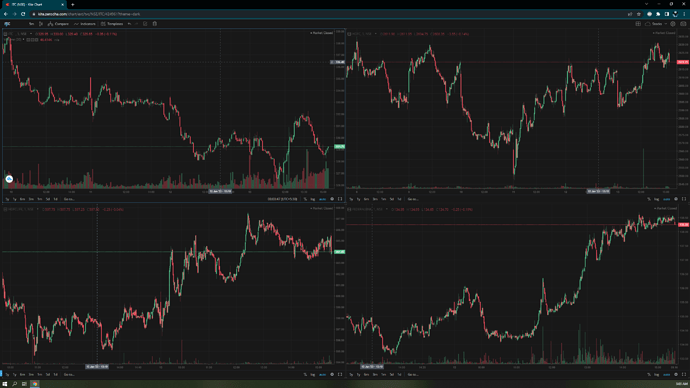
Task: Open timezone clock on top-left chart
Action: [283, 199]
